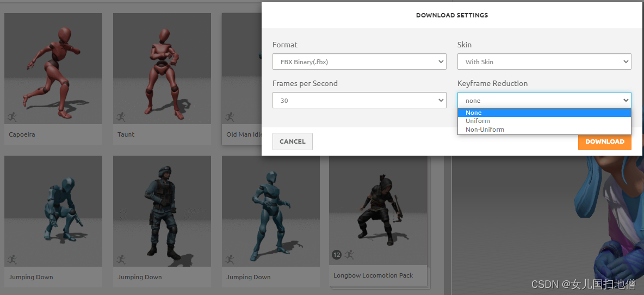Click the running-figure icon on Capoeira card
The width and height of the screenshot is (644, 295).
[12, 116]
